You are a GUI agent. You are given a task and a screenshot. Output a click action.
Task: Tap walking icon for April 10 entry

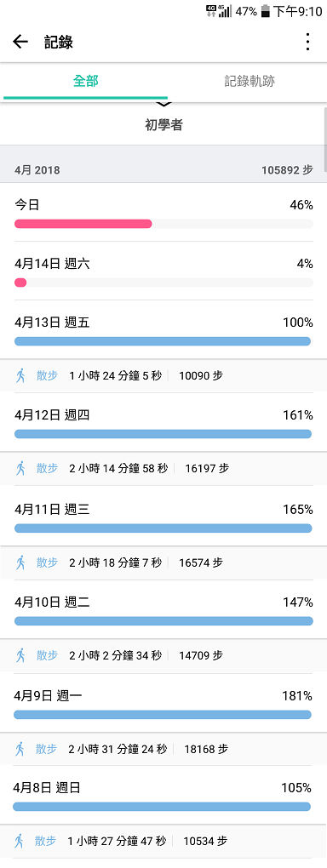(21, 655)
